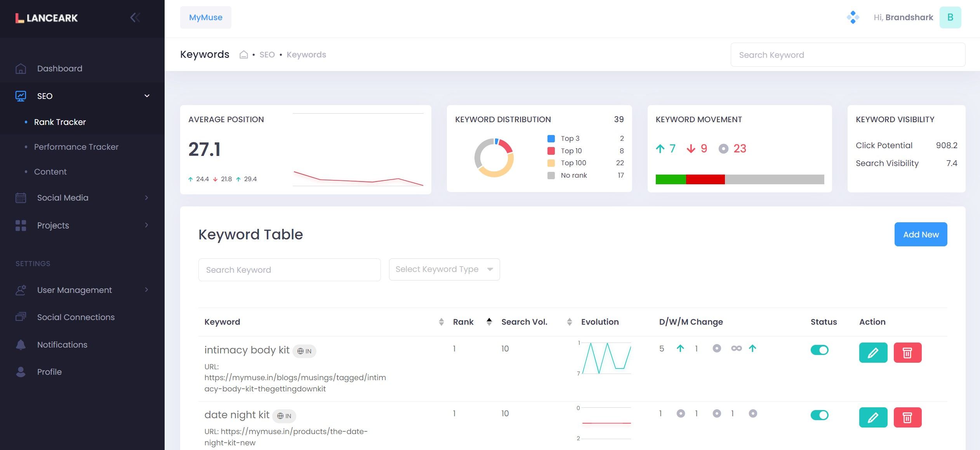This screenshot has height=450, width=980.
Task: Click the IN globe badge for date night kit
Action: point(284,416)
